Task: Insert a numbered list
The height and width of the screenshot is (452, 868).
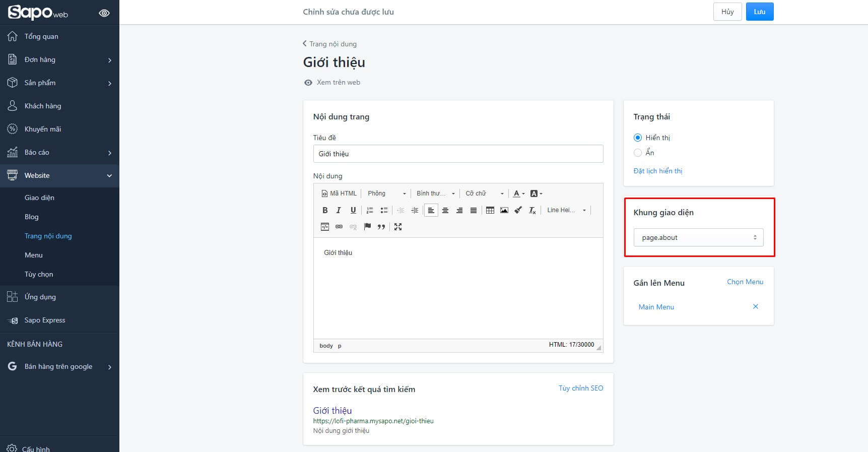Action: pyautogui.click(x=370, y=210)
